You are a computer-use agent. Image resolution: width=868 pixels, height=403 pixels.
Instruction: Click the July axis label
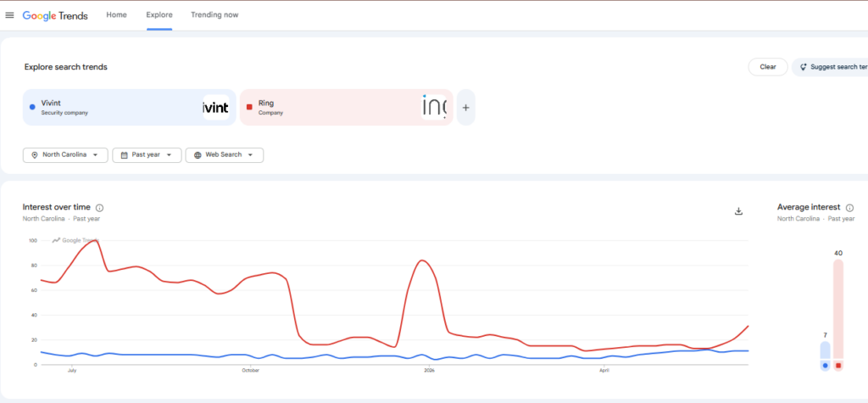tap(71, 370)
